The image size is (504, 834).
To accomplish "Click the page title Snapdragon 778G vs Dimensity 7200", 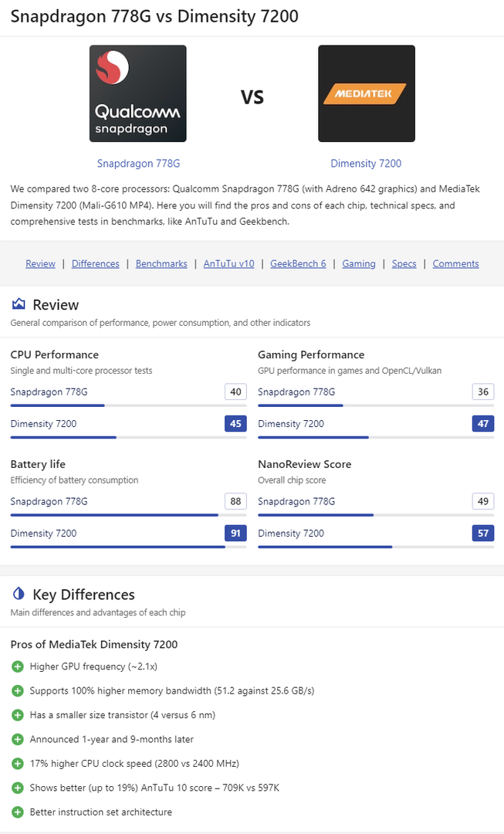I will [154, 16].
